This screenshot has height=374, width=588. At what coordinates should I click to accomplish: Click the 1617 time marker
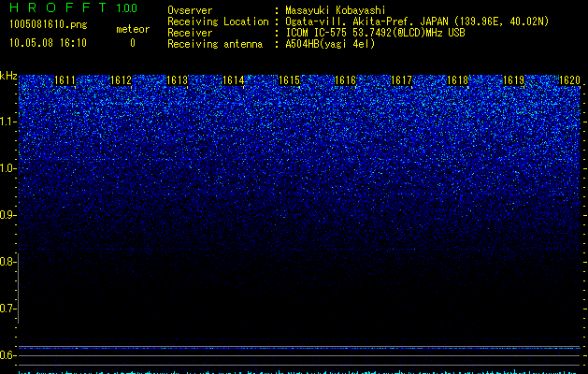[401, 80]
